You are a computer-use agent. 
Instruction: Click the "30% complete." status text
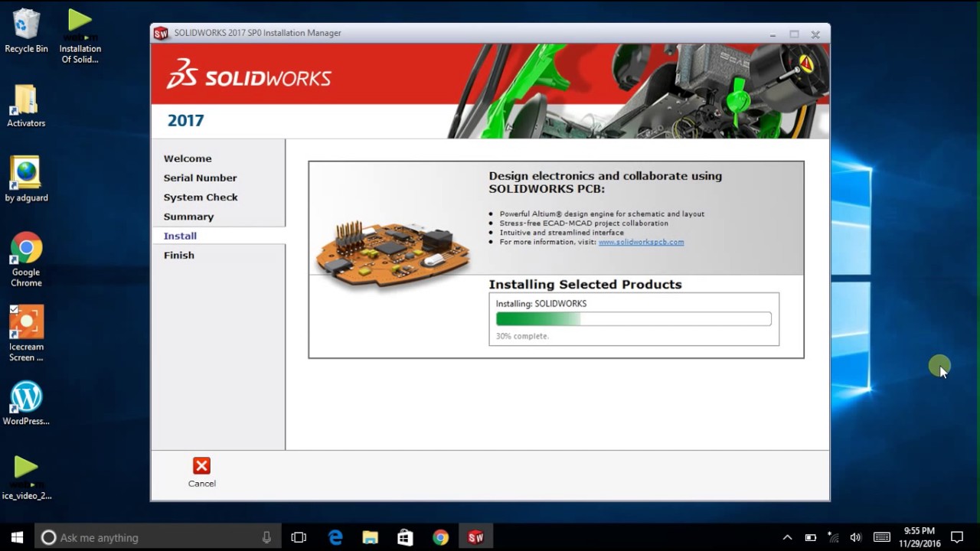coord(522,336)
